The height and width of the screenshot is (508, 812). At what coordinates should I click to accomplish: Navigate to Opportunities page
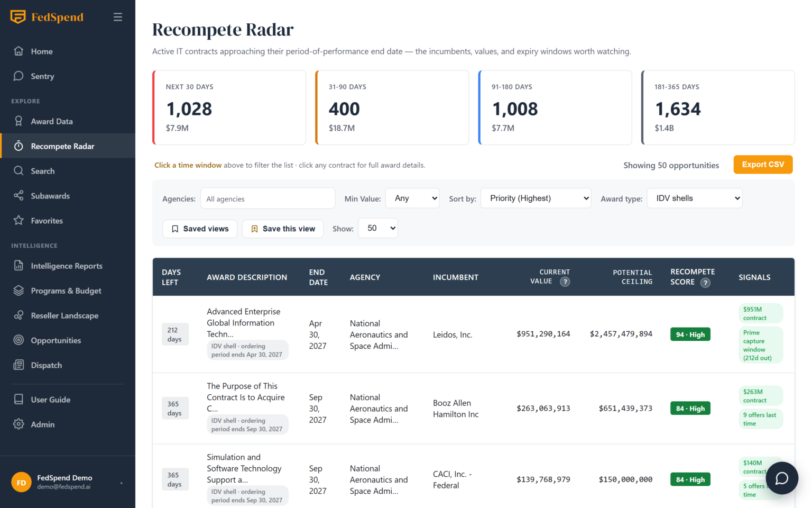tap(68, 340)
